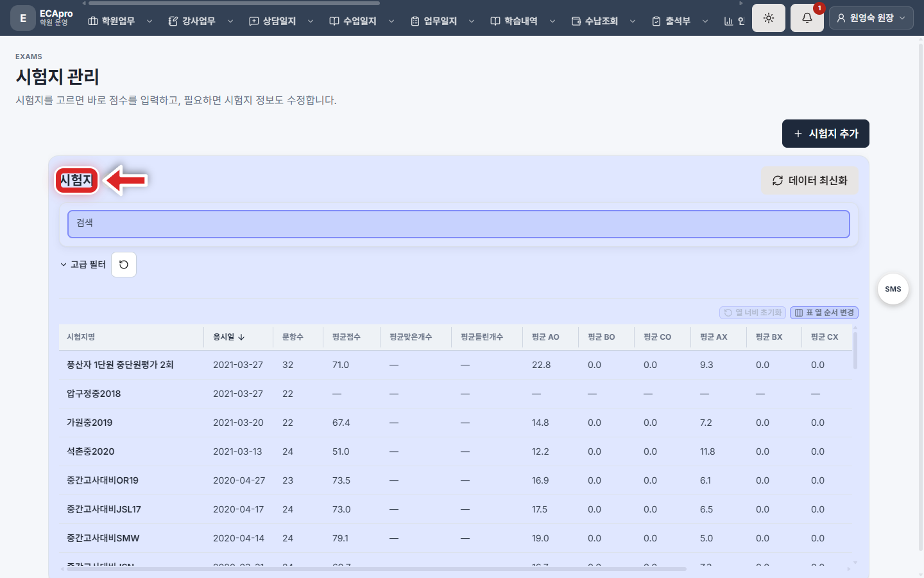Click the ECApro logo icon
The height and width of the screenshot is (578, 924).
(23, 18)
